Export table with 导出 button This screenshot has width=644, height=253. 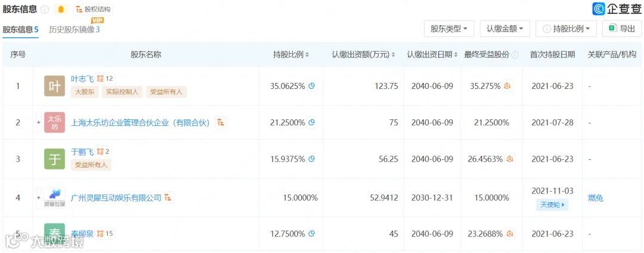pyautogui.click(x=622, y=29)
